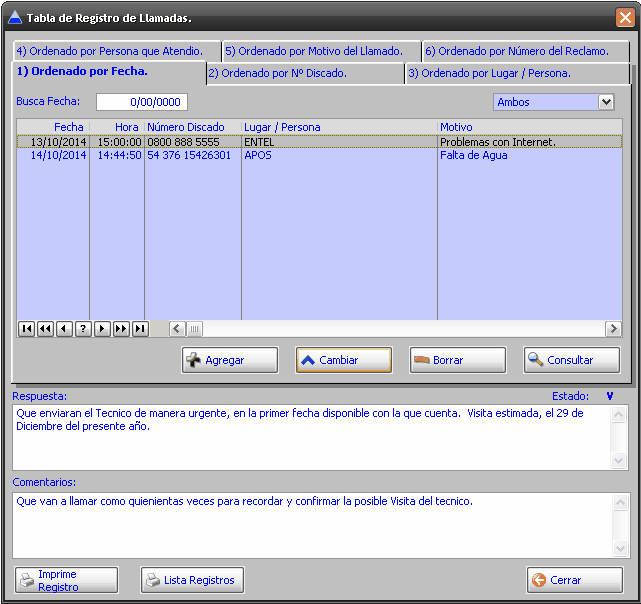Advance to the next record arrow

pos(102,329)
